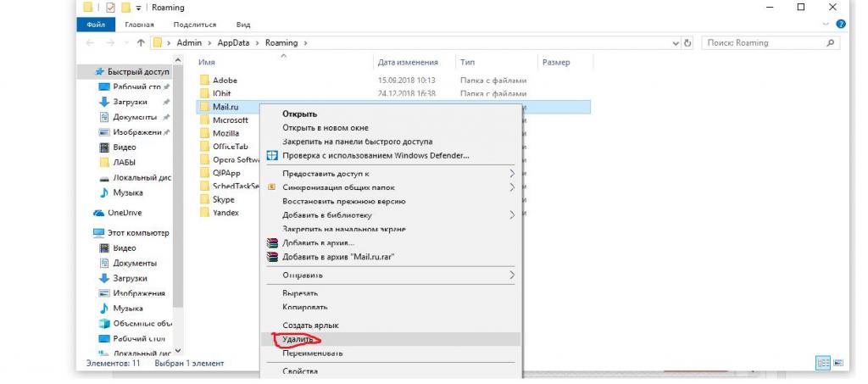Click the title bar properties checkmark icon
Viewport: 868px width, 384px height.
[x=109, y=8]
